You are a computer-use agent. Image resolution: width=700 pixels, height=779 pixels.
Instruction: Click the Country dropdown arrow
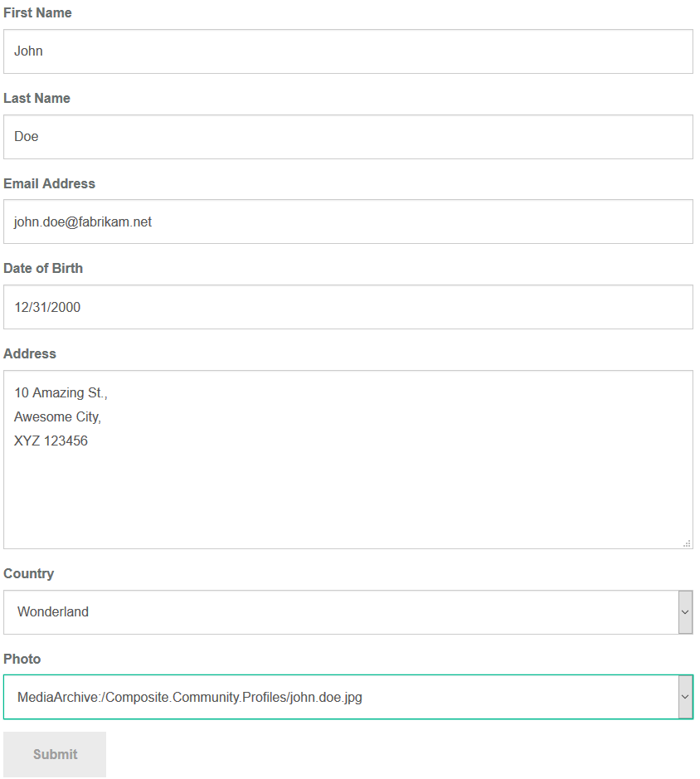[x=685, y=612]
